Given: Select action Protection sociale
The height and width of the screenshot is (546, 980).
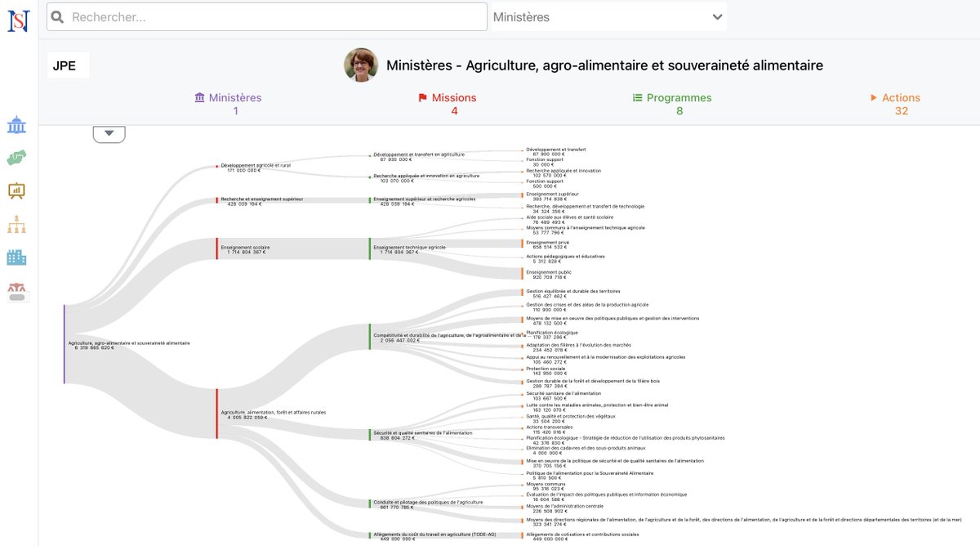Looking at the screenshot, I should pyautogui.click(x=546, y=370).
